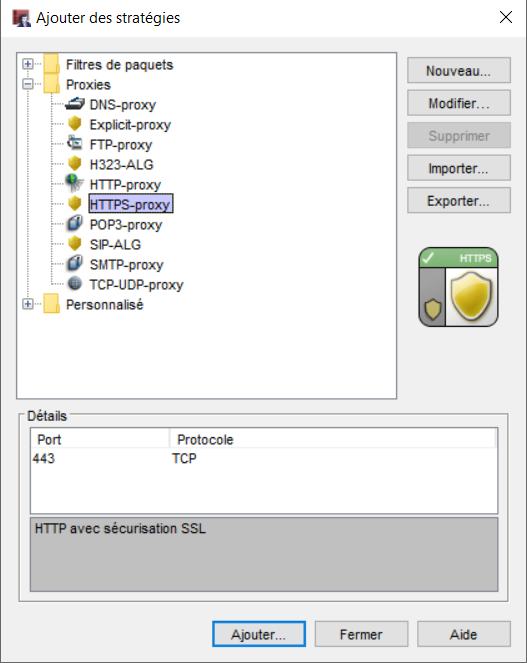Screen dimensions: 527x663
Task: Click the POP3-proxy mail icon
Action: 75,224
